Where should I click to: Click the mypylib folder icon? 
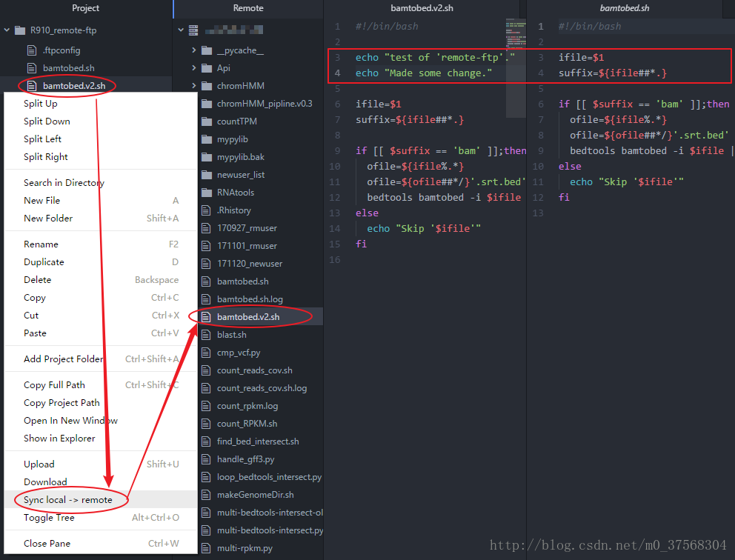[x=207, y=139]
